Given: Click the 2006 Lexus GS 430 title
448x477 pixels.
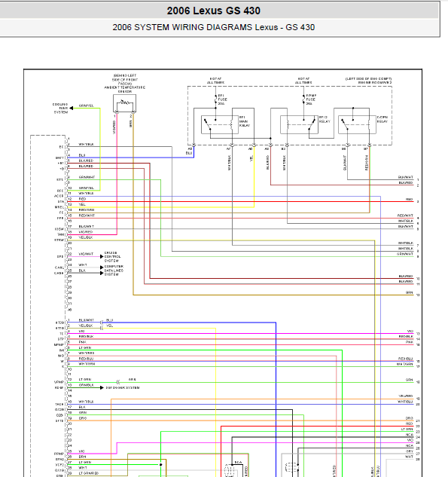Looking at the screenshot, I should (214, 11).
